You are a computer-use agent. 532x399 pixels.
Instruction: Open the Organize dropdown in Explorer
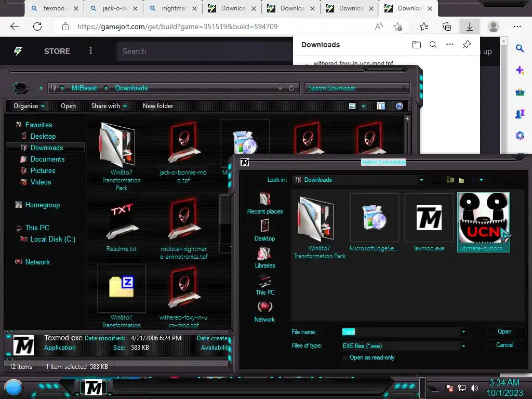click(x=29, y=106)
